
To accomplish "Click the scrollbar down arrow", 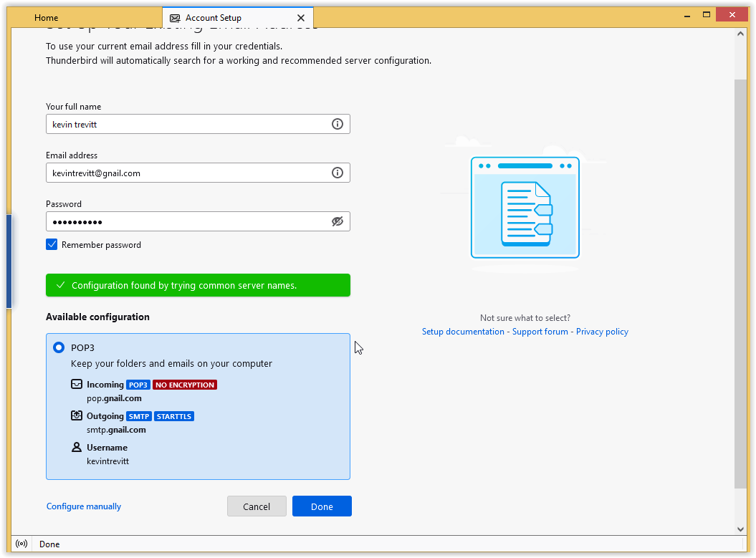I will [x=741, y=529].
